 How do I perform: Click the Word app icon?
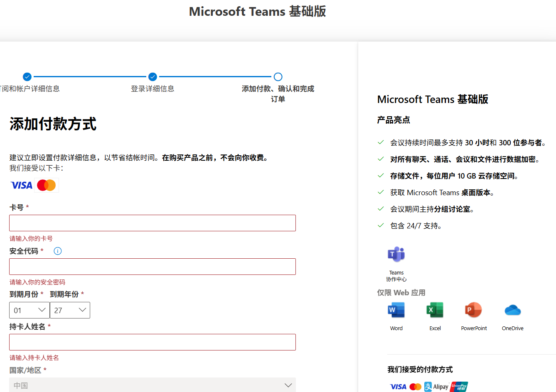(396, 310)
